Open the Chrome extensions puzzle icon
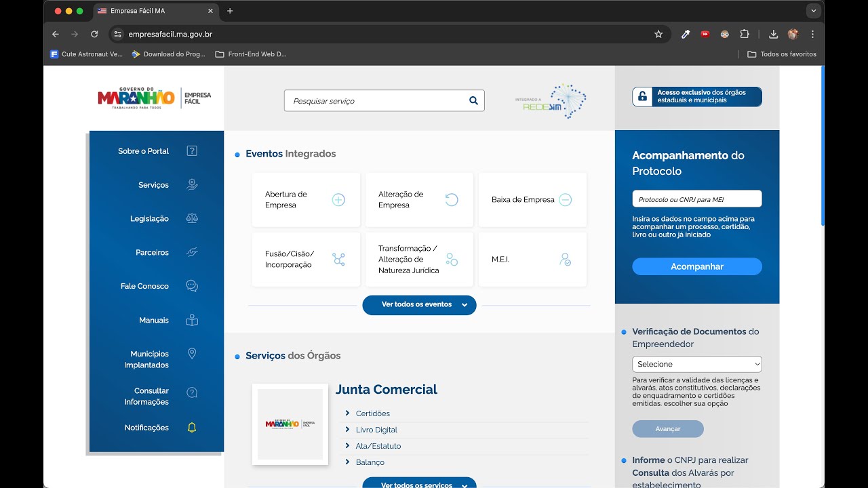Viewport: 868px width, 488px height. click(745, 34)
